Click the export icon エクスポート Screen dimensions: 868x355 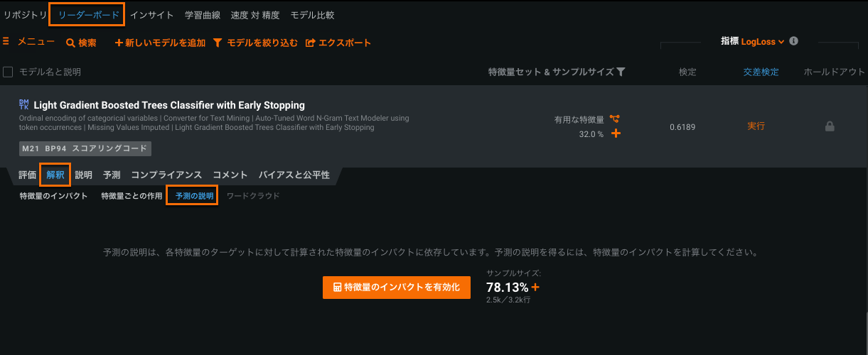point(311,43)
